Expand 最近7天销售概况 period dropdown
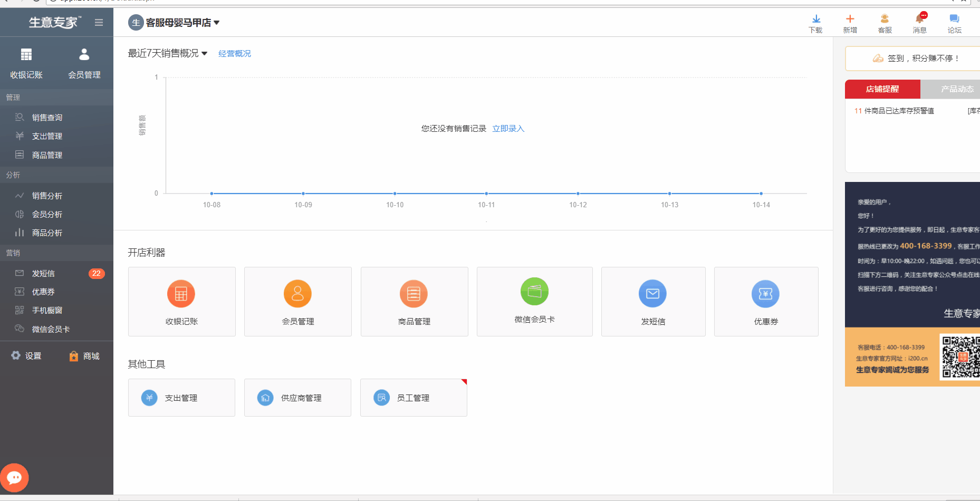 (168, 53)
